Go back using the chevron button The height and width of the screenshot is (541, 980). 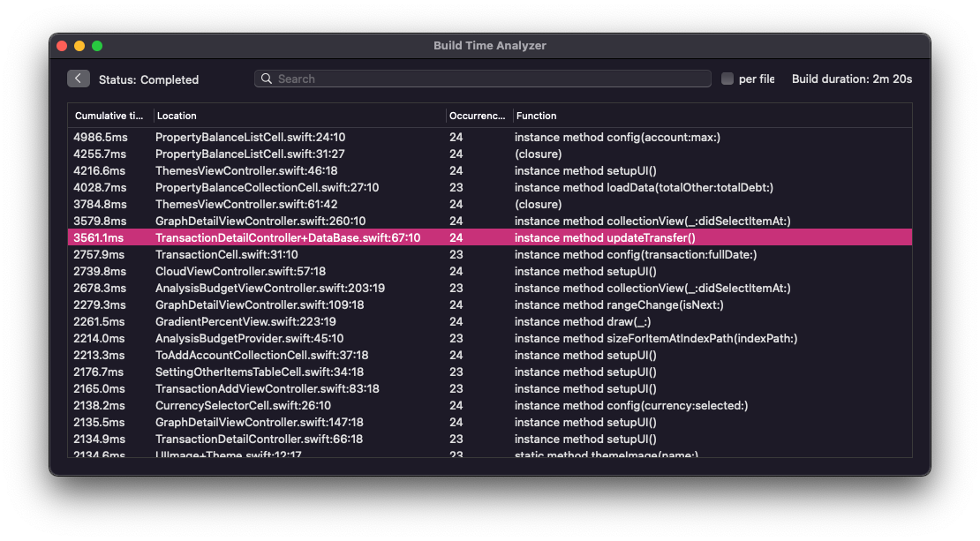coord(78,79)
